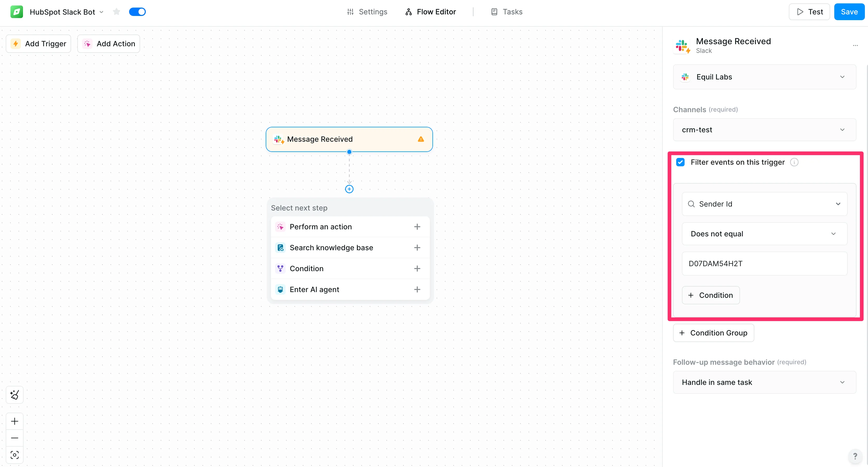This screenshot has height=467, width=868.
Task: Open the three-dot menu for Message Received
Action: pos(855,45)
